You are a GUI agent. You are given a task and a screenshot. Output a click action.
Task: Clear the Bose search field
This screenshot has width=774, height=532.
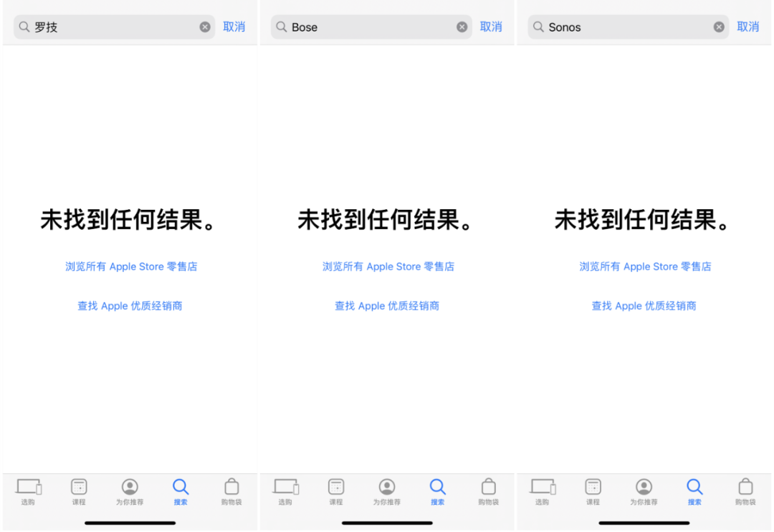tap(462, 26)
